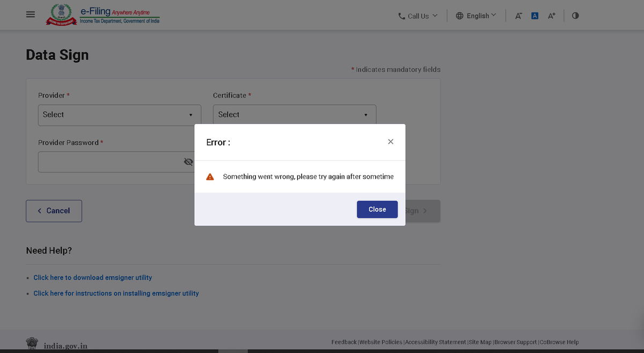This screenshot has height=353, width=644.
Task: Expand the Provider select dropdown
Action: pos(119,115)
